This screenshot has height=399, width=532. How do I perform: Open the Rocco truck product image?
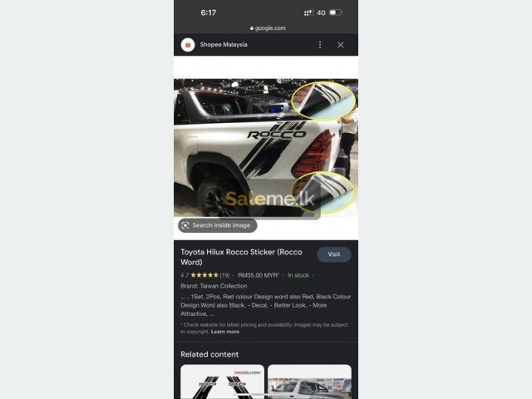(266, 148)
